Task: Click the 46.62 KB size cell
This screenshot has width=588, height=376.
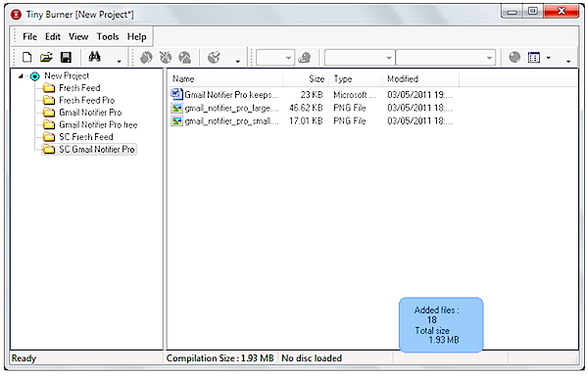Action: [x=306, y=109]
